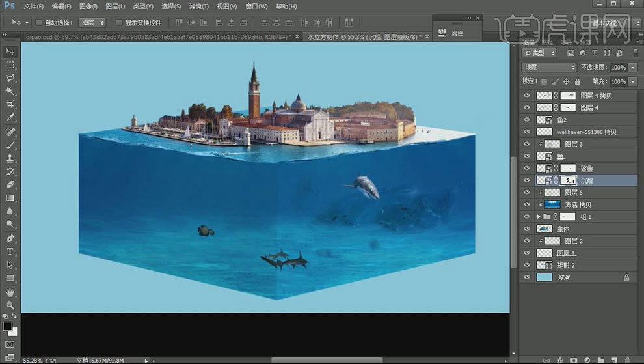The height and width of the screenshot is (364, 644).
Task: Select the Horizontal Type tool
Action: [10, 251]
